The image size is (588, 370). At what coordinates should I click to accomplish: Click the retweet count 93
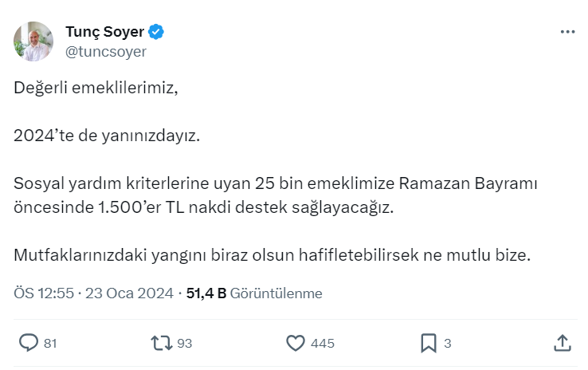click(x=185, y=344)
